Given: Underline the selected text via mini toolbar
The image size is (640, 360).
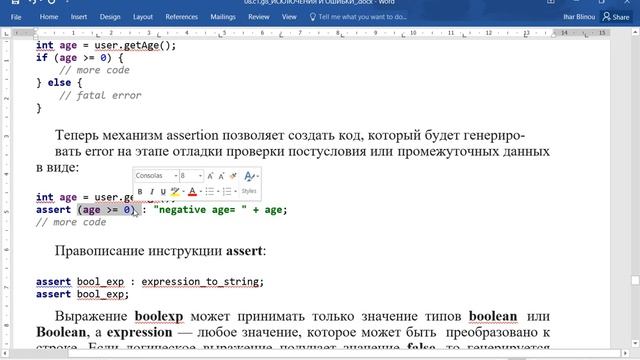Looking at the screenshot, I should coord(163,191).
